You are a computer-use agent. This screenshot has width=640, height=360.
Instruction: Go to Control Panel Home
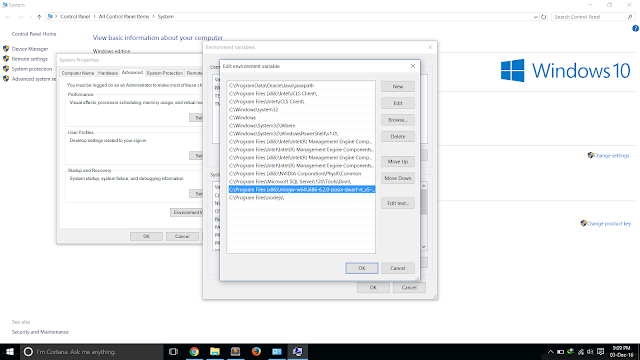pos(34,34)
